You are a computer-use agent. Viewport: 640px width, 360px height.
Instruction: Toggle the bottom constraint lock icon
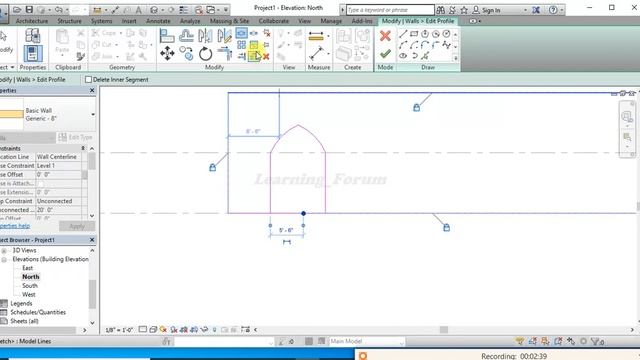point(447,228)
